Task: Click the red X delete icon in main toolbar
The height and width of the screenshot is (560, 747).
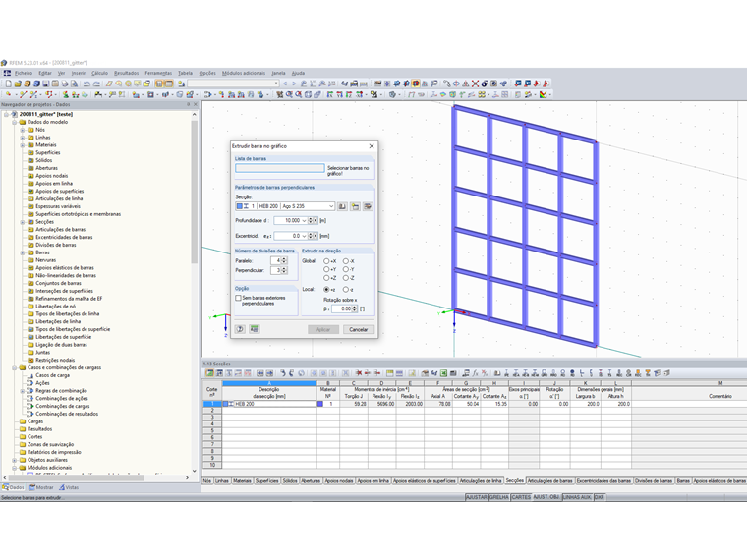Action: point(475,84)
